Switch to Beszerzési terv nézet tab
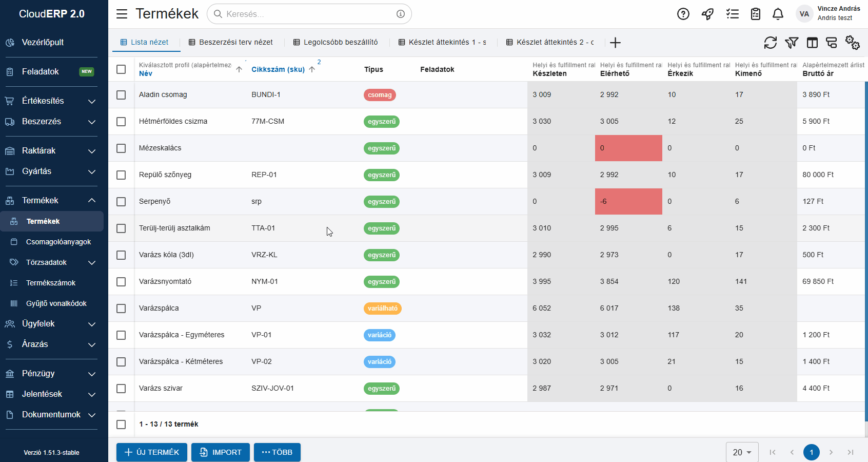Viewport: 868px width, 462px height. pos(231,42)
